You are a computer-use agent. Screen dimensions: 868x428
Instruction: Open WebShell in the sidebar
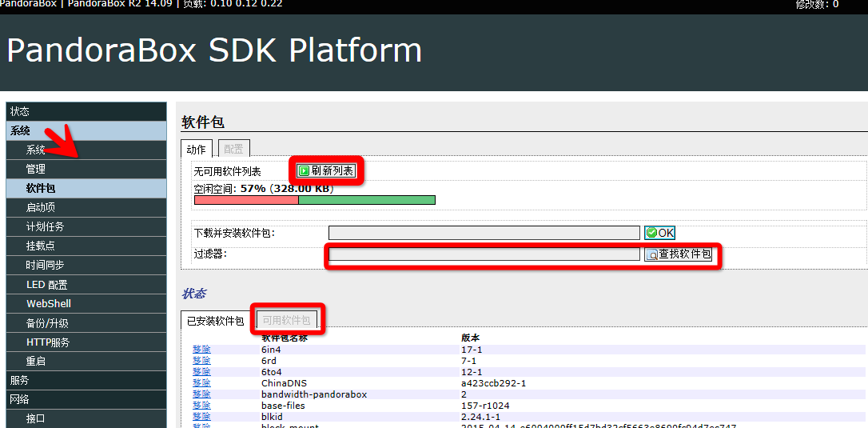(86, 304)
